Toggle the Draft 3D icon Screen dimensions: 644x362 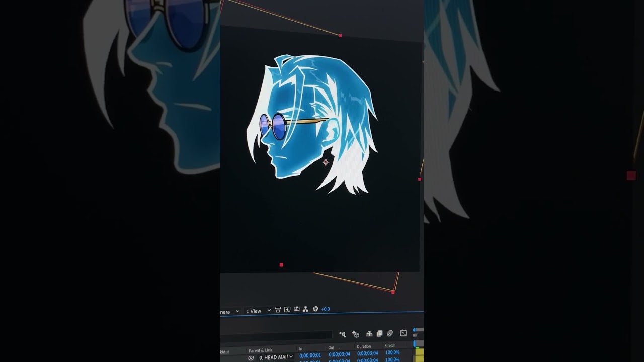(x=356, y=334)
